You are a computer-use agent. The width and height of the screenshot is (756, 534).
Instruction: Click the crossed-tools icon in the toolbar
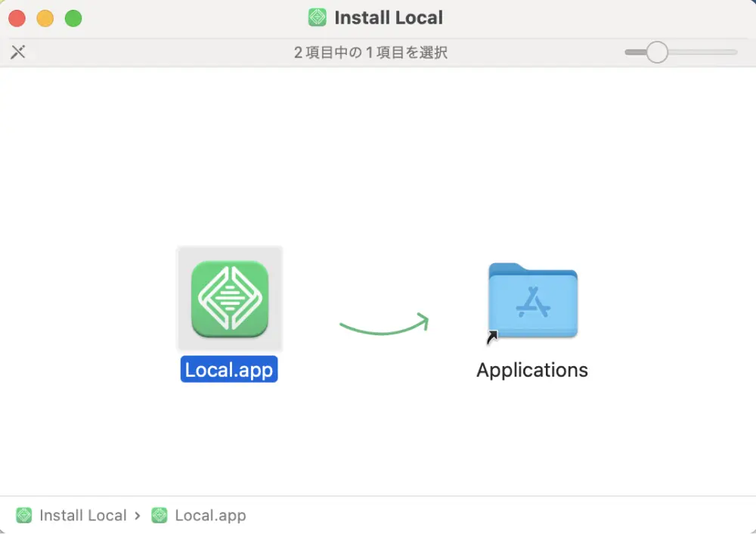coord(18,52)
